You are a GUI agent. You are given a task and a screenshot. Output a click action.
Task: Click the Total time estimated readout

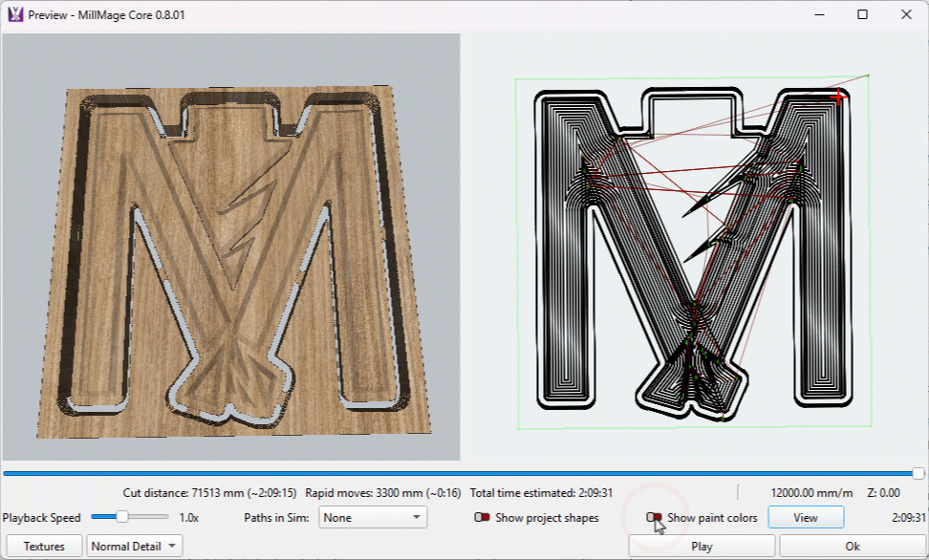point(541,493)
